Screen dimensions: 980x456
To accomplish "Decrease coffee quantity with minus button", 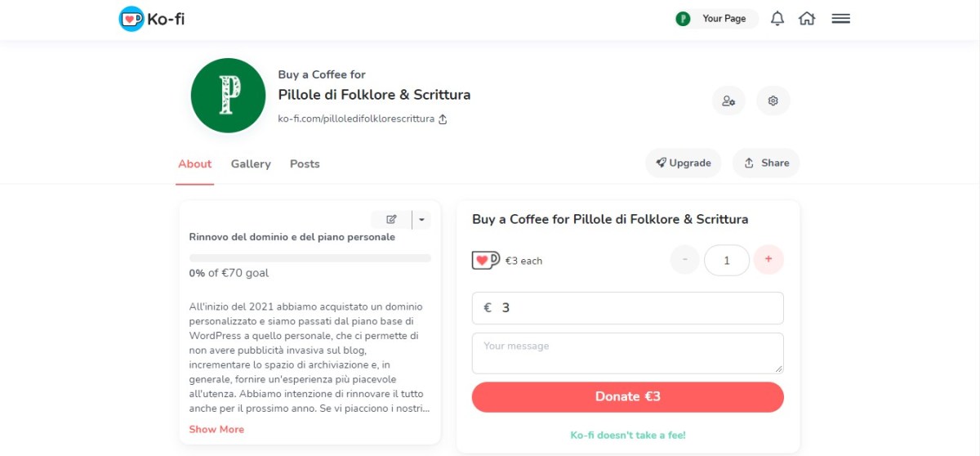I will [x=684, y=260].
